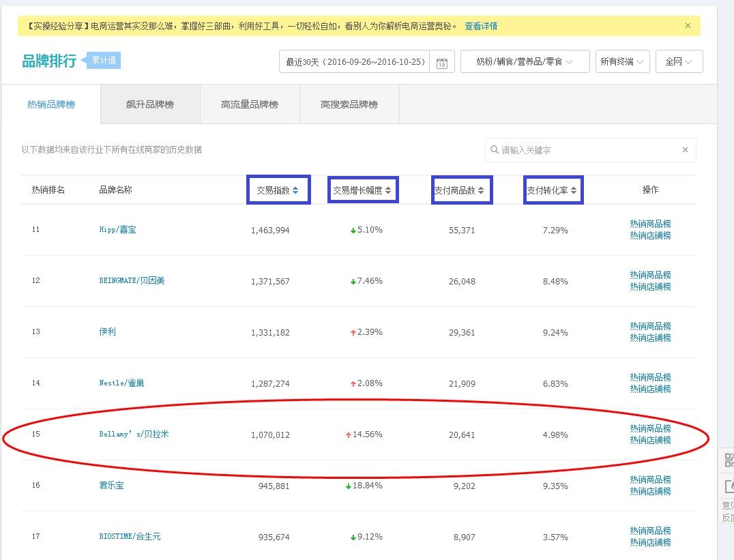Open 热销店铺榜 for BEINGMATE/贝因美
The height and width of the screenshot is (560, 734).
(650, 286)
